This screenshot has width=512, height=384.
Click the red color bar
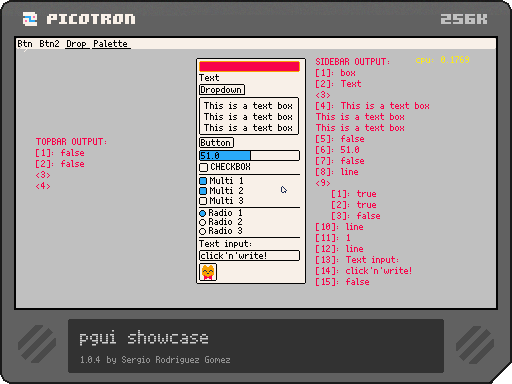click(x=249, y=66)
